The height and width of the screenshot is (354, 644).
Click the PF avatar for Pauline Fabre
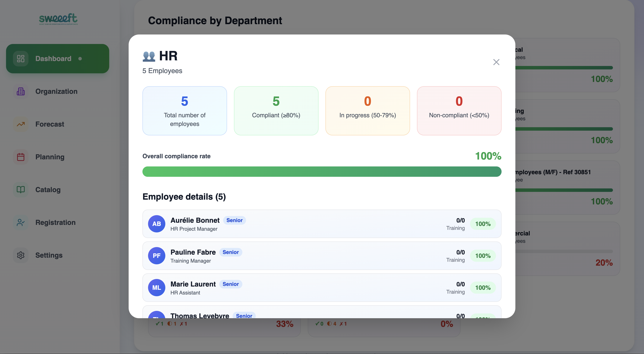click(156, 255)
